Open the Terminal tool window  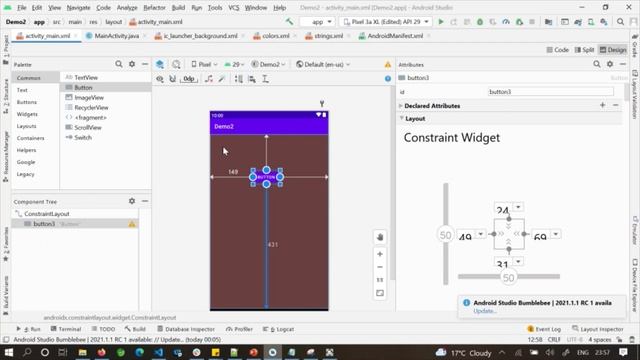coord(66,329)
